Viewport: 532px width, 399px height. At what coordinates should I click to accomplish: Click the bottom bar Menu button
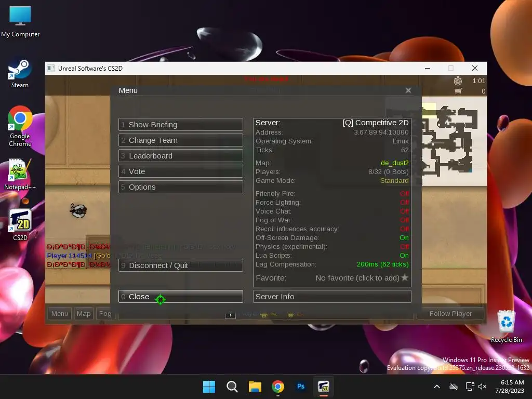click(60, 313)
